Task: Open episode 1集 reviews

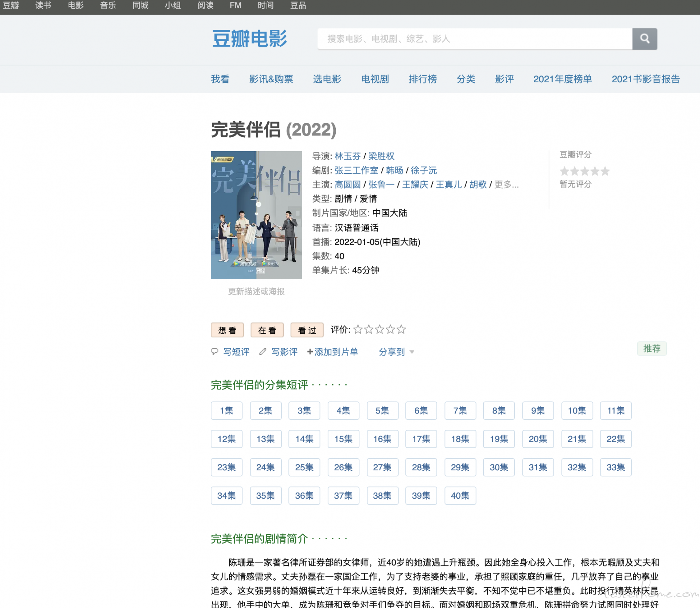Action: [226, 411]
